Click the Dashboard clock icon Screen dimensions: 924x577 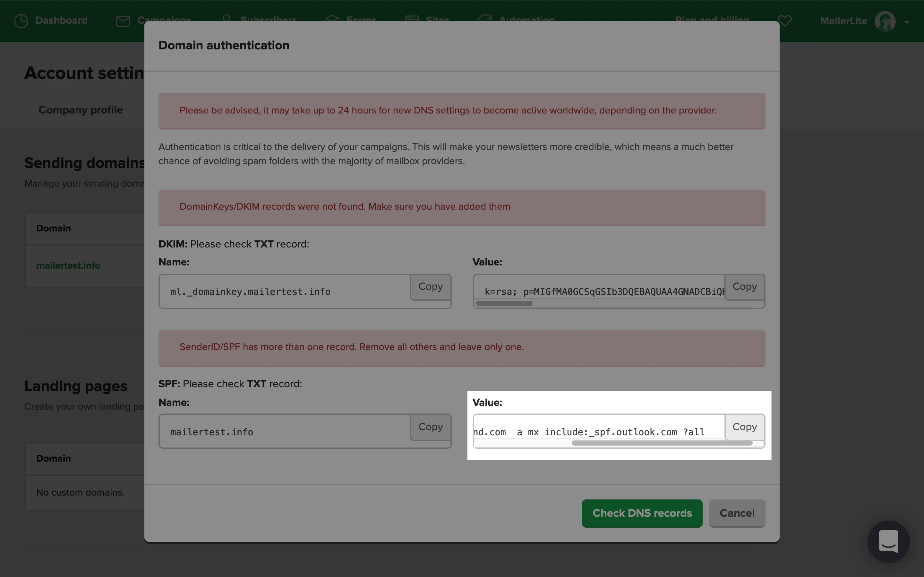pyautogui.click(x=21, y=21)
